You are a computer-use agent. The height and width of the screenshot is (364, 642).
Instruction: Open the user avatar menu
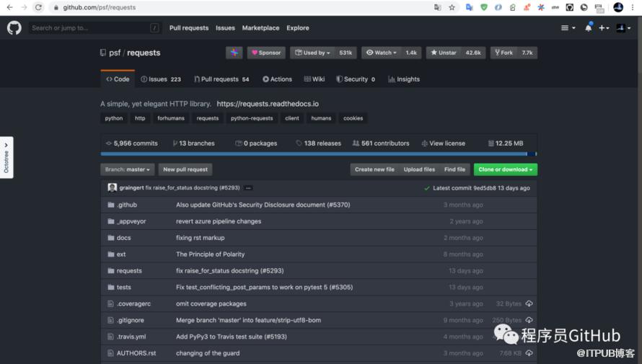click(623, 28)
